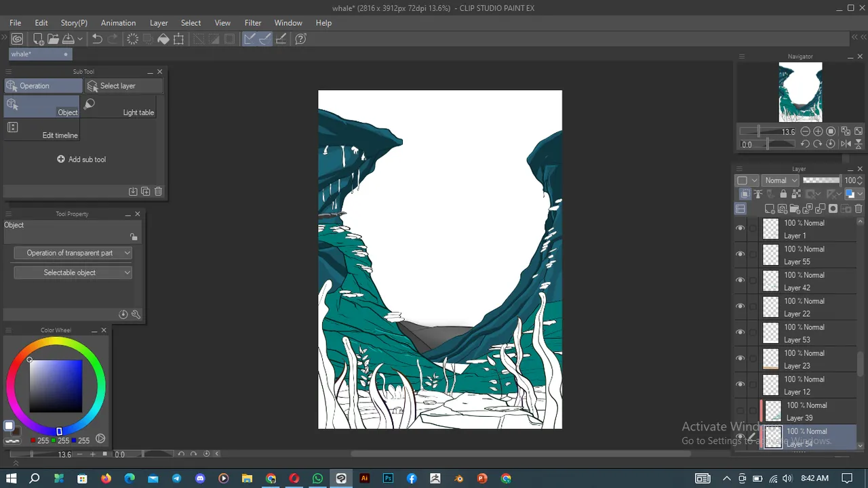Create a layer mask
The width and height of the screenshot is (868, 488).
pos(833,209)
